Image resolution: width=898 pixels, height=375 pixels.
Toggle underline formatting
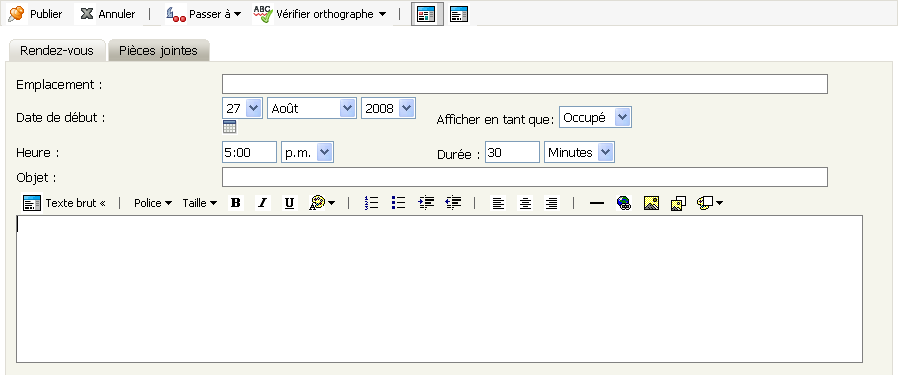[x=290, y=203]
